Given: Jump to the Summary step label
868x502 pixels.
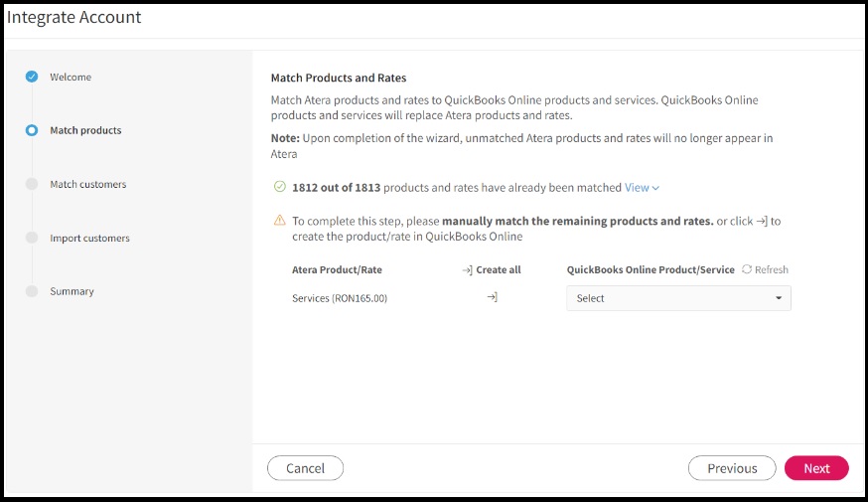Looking at the screenshot, I should [72, 291].
